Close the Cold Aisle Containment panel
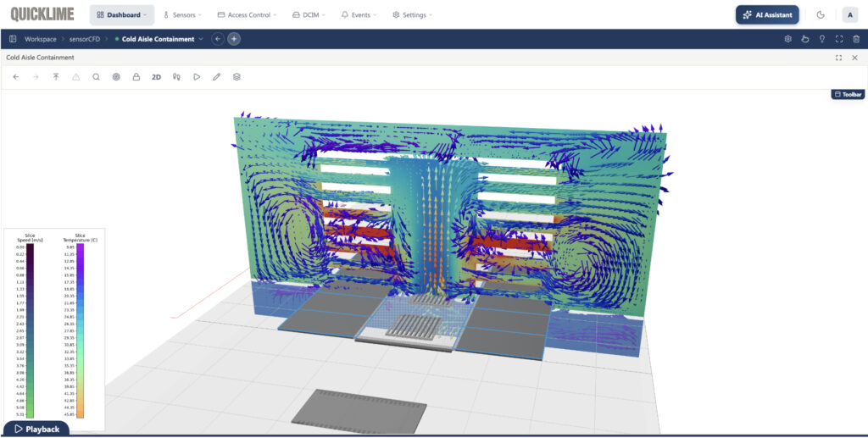 pos(854,58)
